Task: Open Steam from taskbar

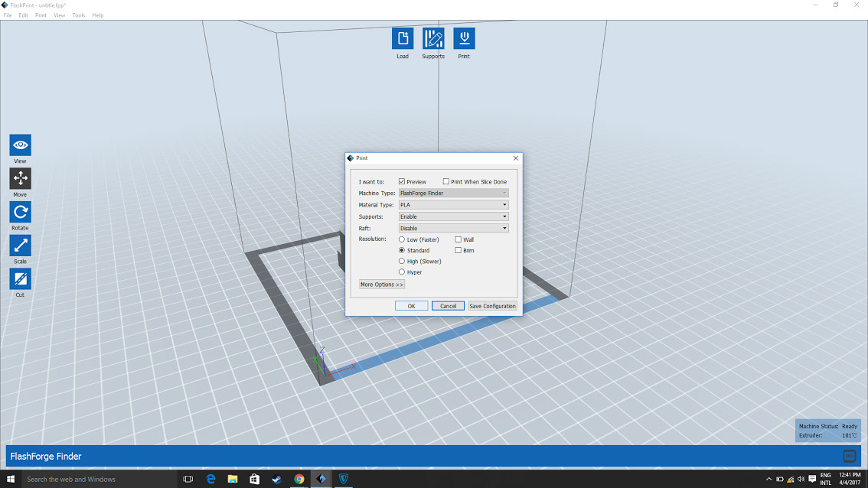Action: tap(277, 479)
